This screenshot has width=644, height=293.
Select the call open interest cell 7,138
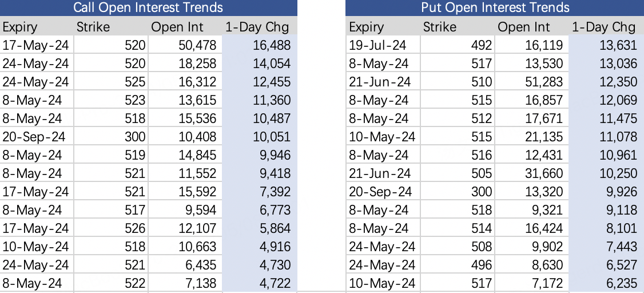click(x=185, y=283)
